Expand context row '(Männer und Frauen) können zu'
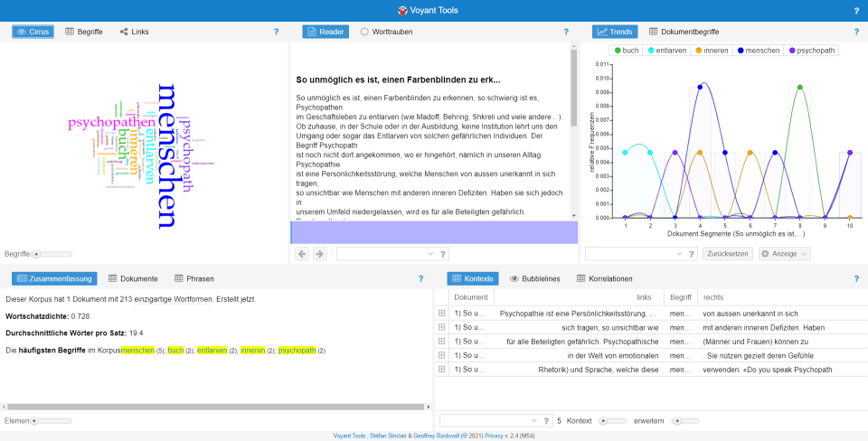 click(x=441, y=341)
